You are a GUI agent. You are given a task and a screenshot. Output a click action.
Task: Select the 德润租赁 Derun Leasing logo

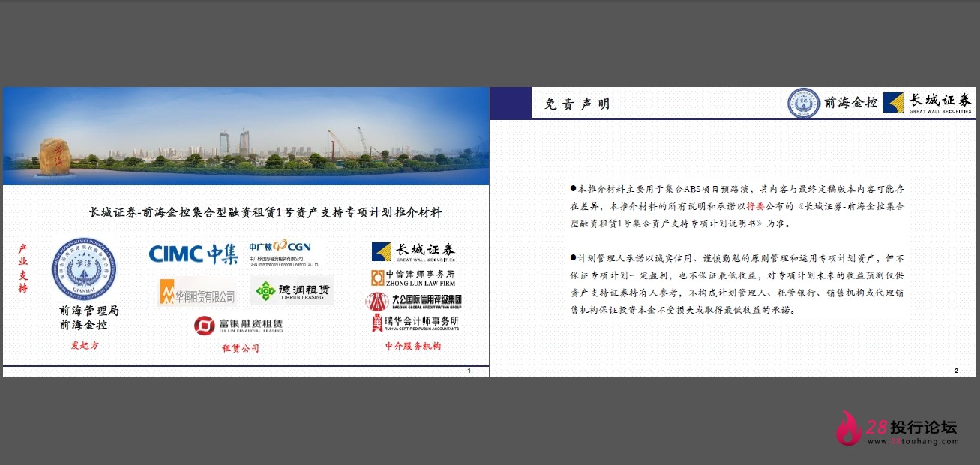(292, 290)
